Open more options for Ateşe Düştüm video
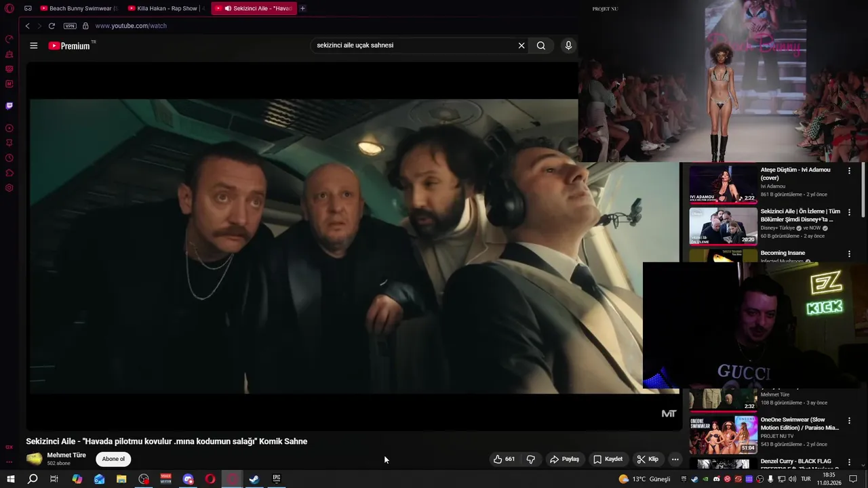The width and height of the screenshot is (868, 488). [849, 171]
